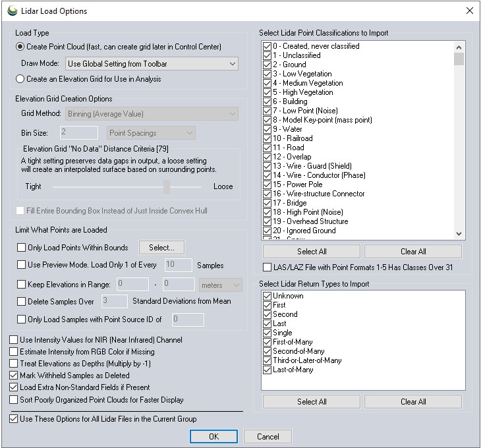Viewport: 481px width, 448px height.
Task: Select the Create Point Cloud radio option
Action: [21, 47]
